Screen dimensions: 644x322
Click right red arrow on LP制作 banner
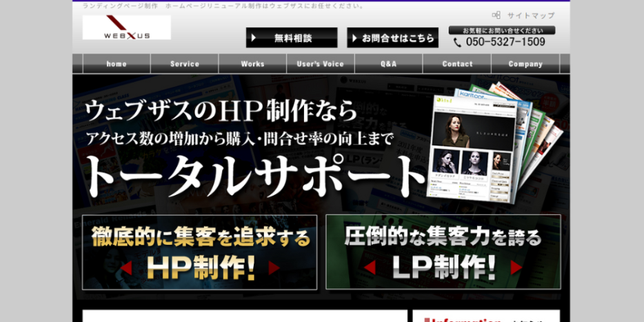pos(516,268)
